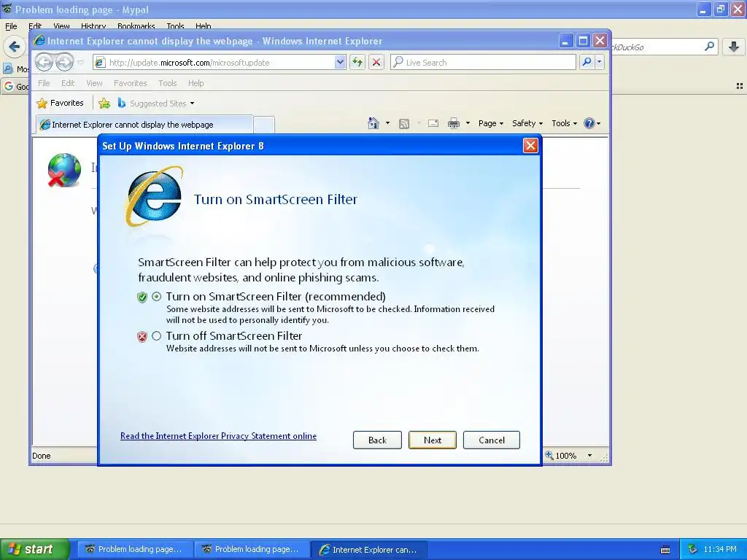Expand the Print dropdown arrow
Screen dimensions: 747x560
tap(468, 123)
